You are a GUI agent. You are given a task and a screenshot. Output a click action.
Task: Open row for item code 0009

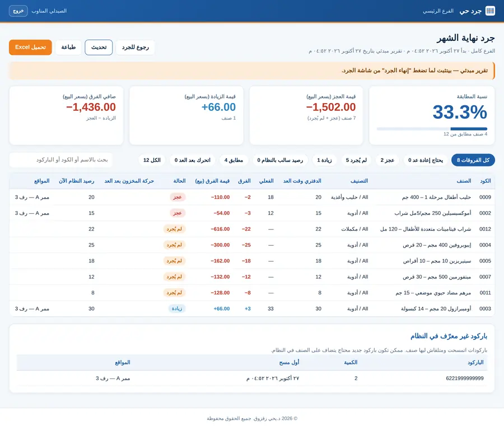[252, 197]
